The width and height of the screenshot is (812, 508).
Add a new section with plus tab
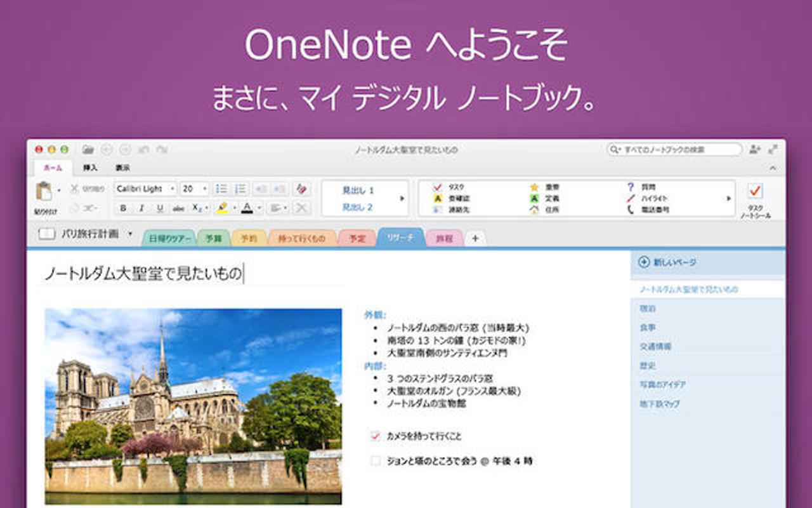tap(475, 238)
